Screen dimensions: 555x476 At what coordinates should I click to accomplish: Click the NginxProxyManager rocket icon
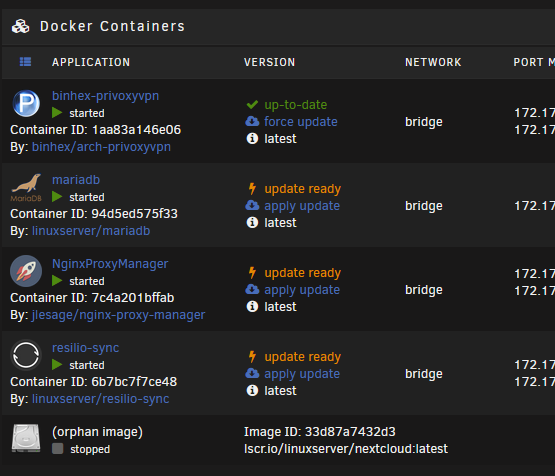(x=26, y=271)
